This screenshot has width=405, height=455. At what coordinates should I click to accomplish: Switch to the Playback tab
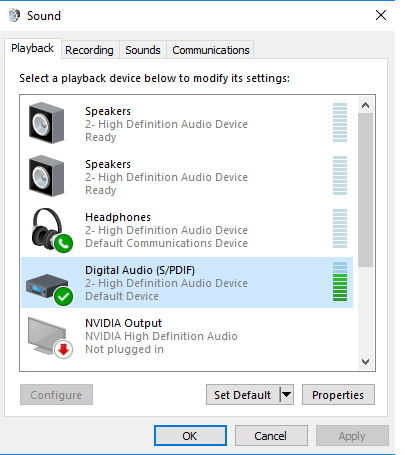pyautogui.click(x=33, y=49)
